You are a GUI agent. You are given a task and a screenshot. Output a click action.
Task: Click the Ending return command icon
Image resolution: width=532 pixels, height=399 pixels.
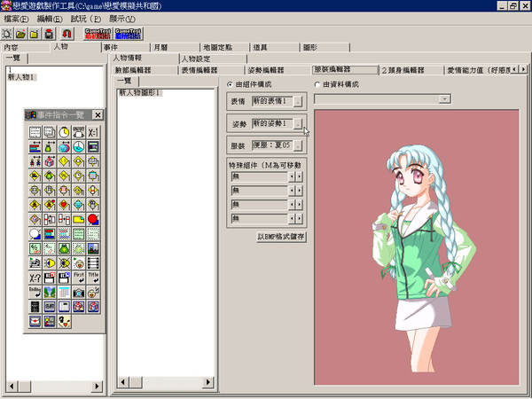coord(35,293)
